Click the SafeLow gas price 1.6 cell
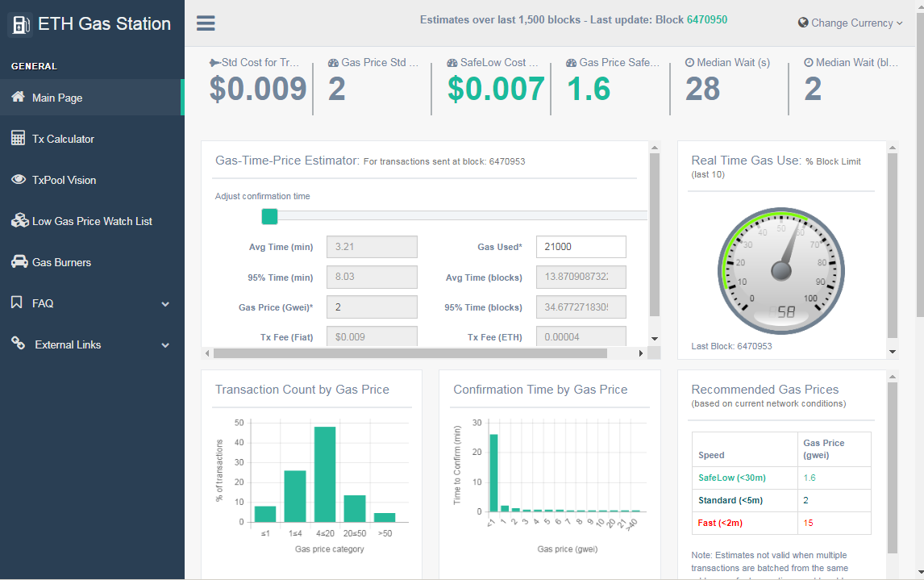924x580 pixels. pyautogui.click(x=834, y=478)
